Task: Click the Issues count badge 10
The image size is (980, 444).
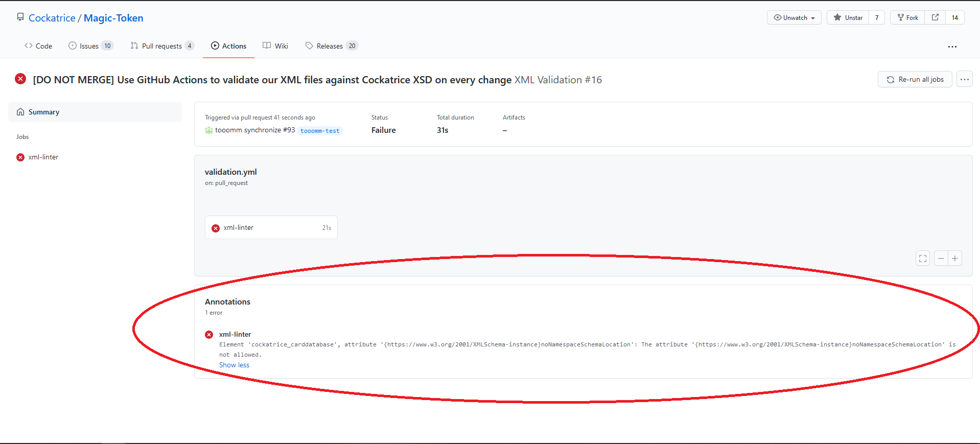Action: pyautogui.click(x=107, y=46)
